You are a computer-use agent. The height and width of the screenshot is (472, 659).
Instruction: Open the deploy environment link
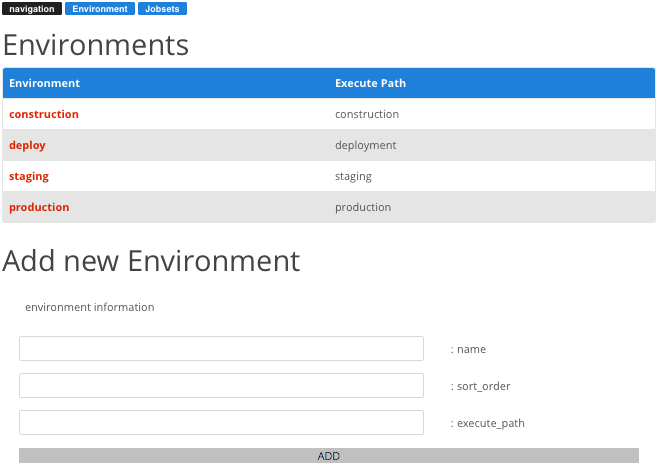click(27, 145)
